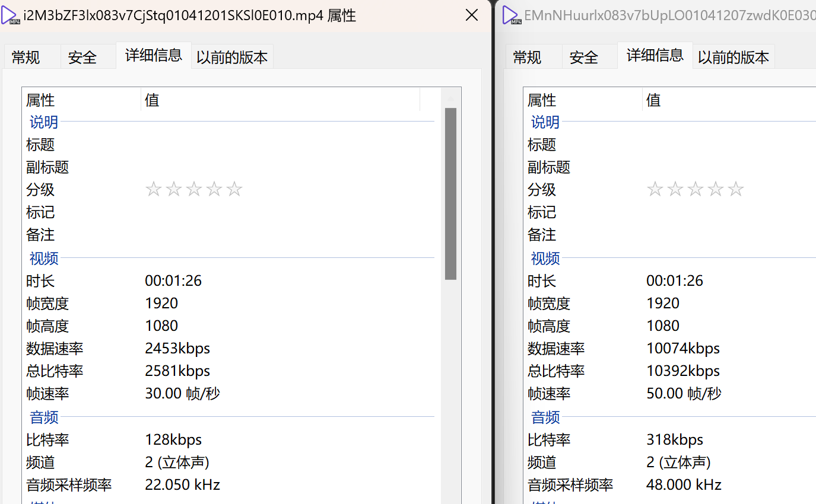Select the 详细信息 tab in the right window

[x=655, y=55]
